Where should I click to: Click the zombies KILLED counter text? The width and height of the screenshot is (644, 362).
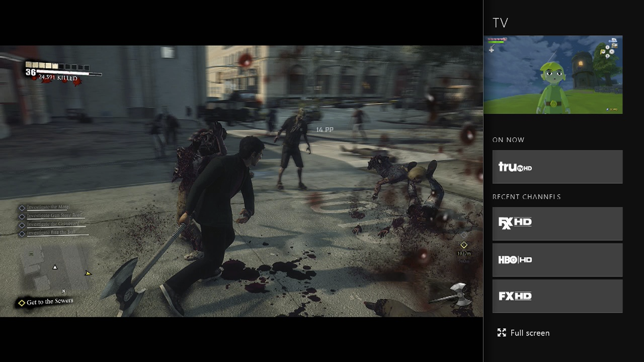coord(58,78)
